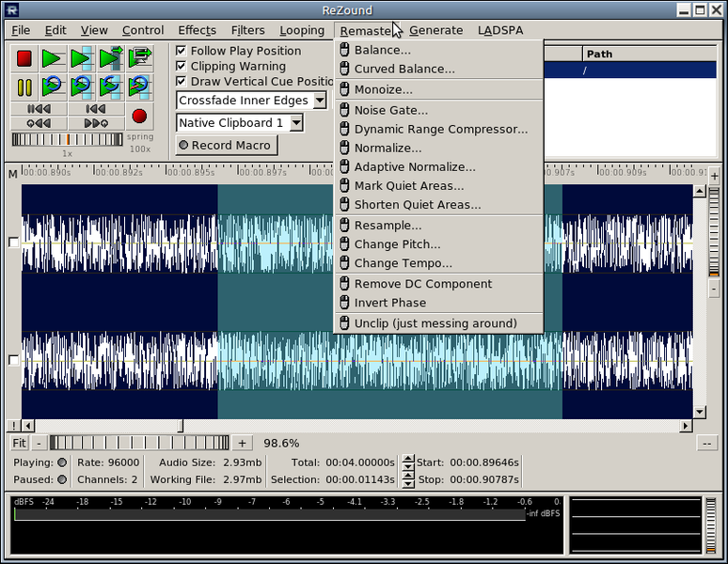Click vertical zoom plus button
This screenshot has width=728, height=564.
click(x=715, y=176)
